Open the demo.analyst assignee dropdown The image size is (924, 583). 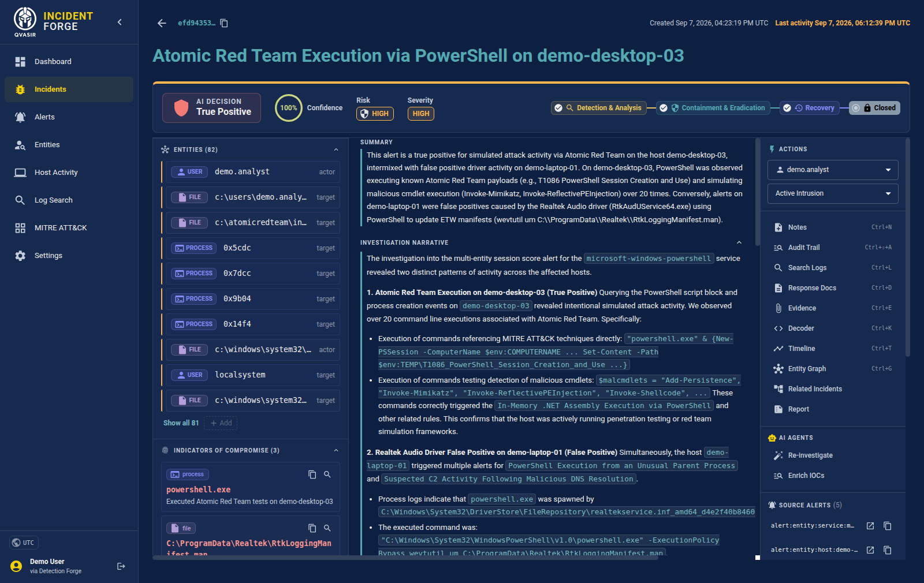pyautogui.click(x=833, y=170)
